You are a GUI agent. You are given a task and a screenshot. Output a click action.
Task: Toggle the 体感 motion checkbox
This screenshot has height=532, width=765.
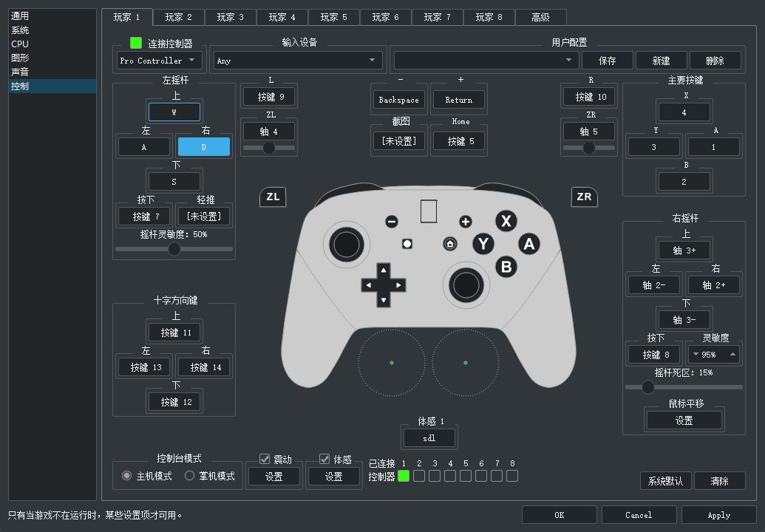coord(324,459)
